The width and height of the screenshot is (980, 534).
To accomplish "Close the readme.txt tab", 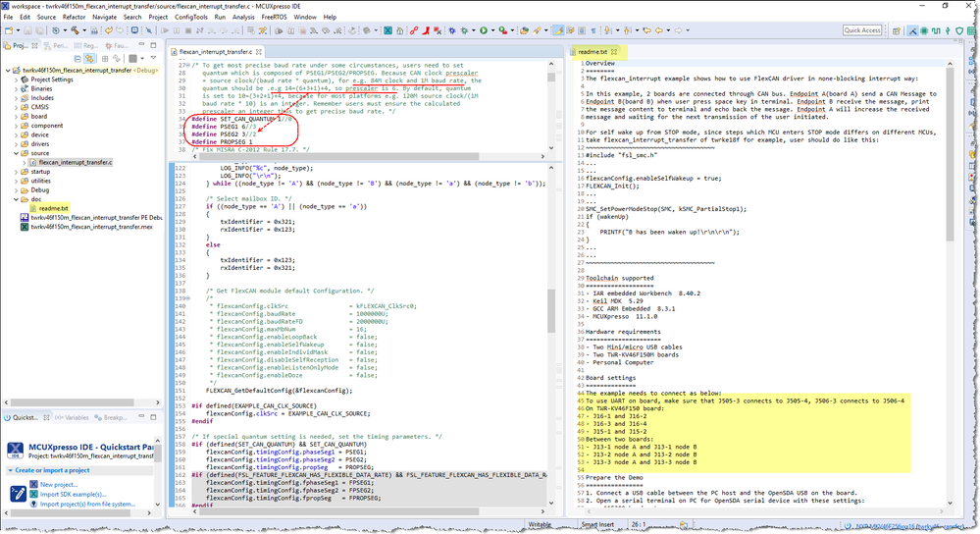I will click(614, 52).
